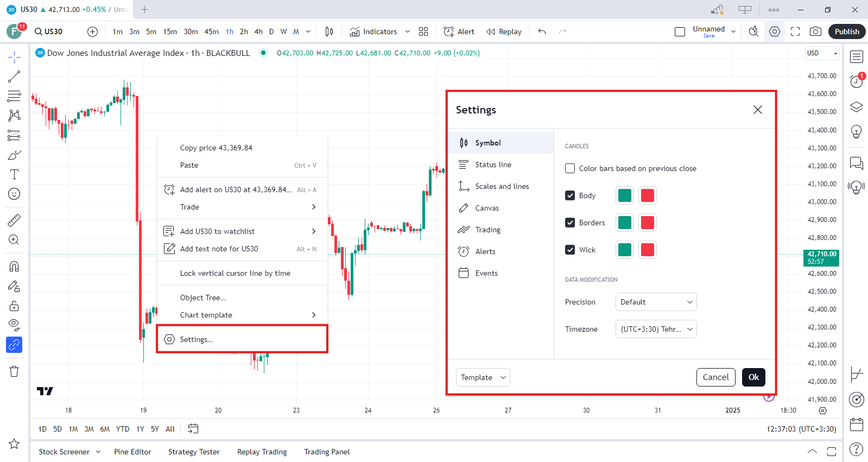The width and height of the screenshot is (868, 462).
Task: Toggle magnet mode for drawings
Action: click(14, 266)
